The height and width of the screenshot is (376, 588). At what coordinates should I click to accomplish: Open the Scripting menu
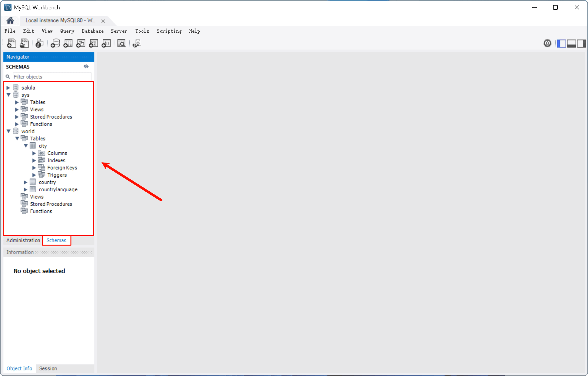[x=169, y=31]
